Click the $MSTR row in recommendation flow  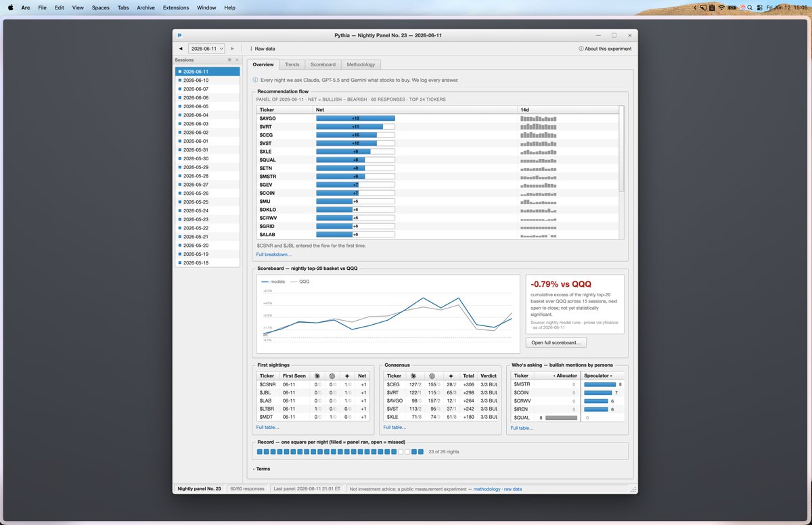(437, 177)
